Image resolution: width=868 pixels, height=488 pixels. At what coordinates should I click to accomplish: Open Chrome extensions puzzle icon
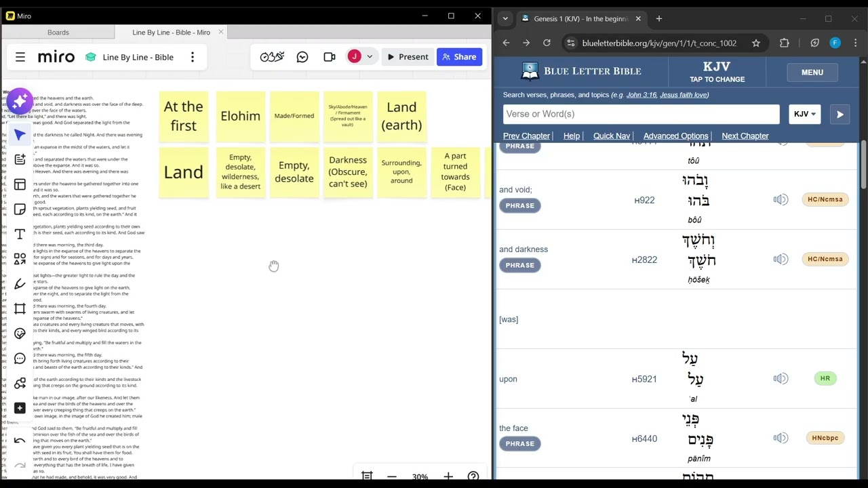pos(785,43)
